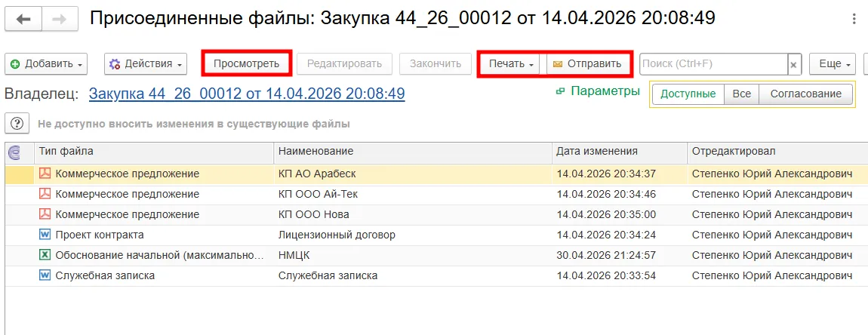Click the PDF icon for КП АО Арабеск
Viewport: 868px width, 335px height.
pyautogui.click(x=45, y=174)
